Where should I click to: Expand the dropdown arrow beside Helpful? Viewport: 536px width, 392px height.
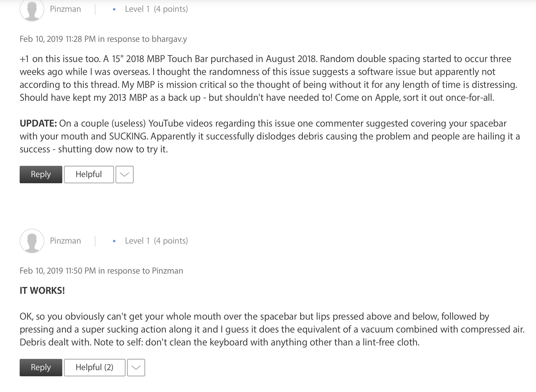[125, 175]
